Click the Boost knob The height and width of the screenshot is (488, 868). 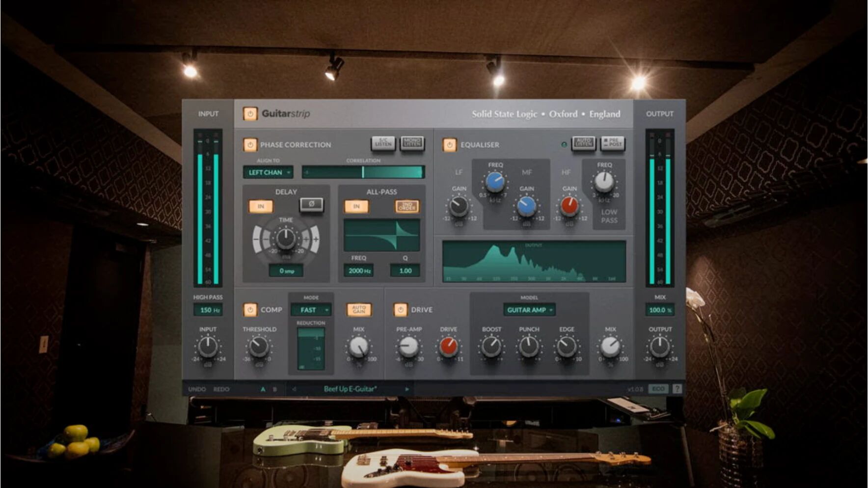pos(491,347)
